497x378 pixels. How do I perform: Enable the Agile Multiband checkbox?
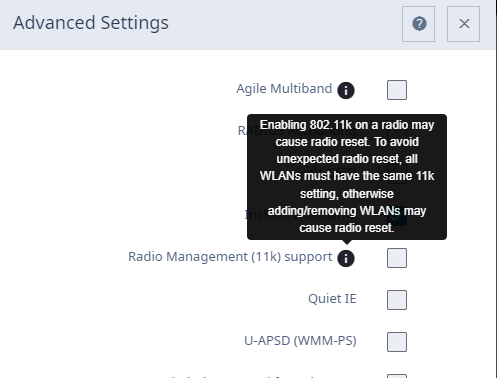[397, 90]
